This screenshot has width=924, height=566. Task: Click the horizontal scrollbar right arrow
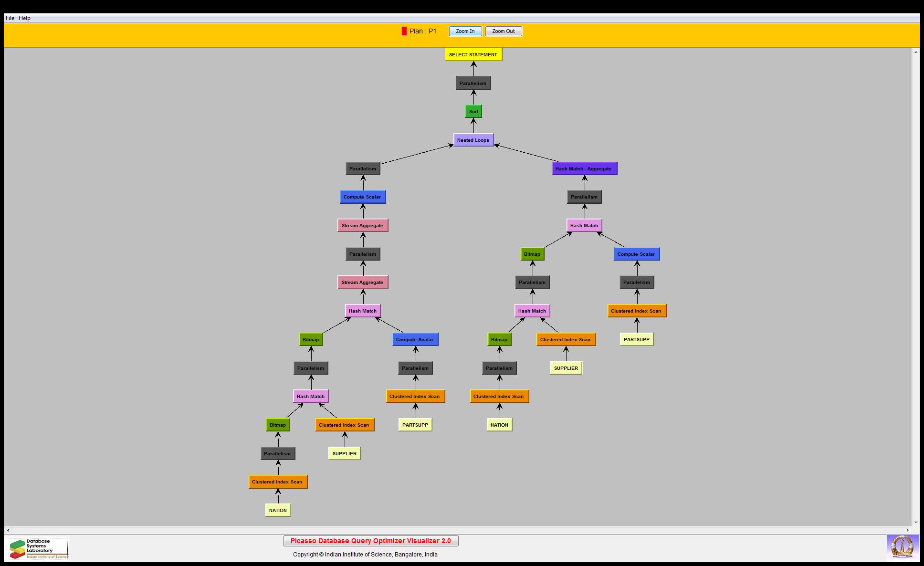[x=907, y=530]
